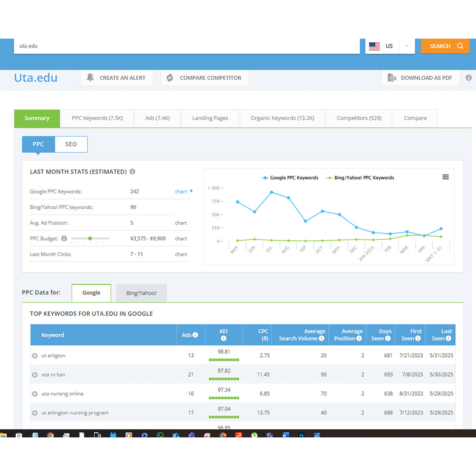The width and height of the screenshot is (476, 476).
Task: Click the Uta.edu page title
Action: click(36, 78)
